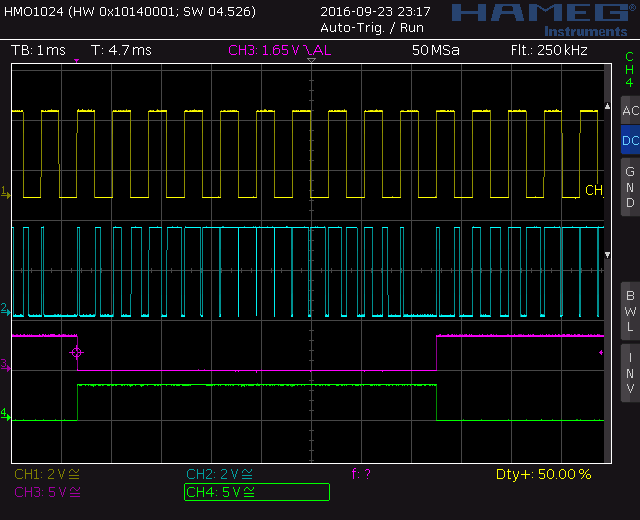Click the magenta trigger time marker at top

(x=77, y=62)
